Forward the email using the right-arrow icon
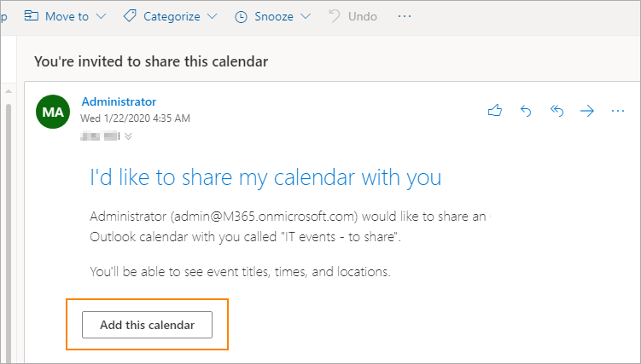This screenshot has width=641, height=364. tap(587, 111)
